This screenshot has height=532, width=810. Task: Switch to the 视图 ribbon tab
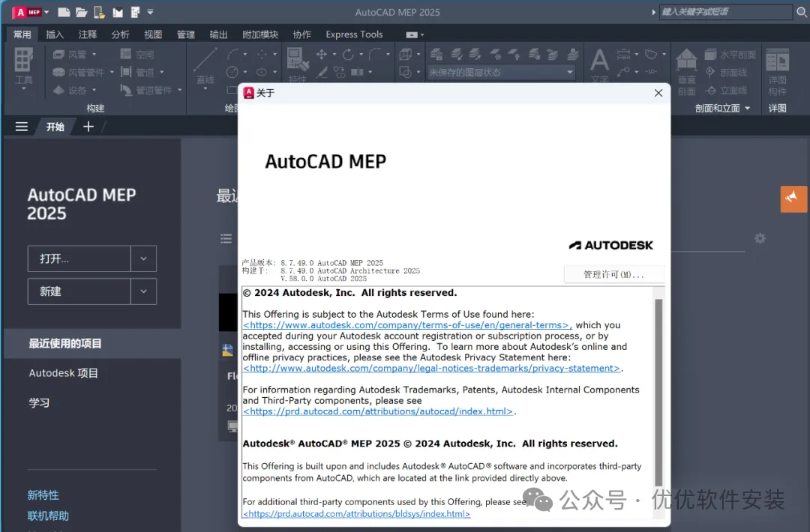point(153,34)
